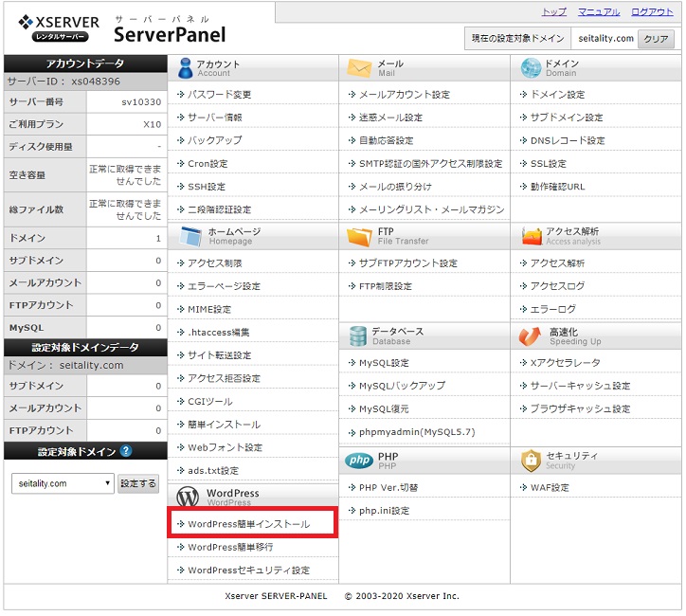
Task: Open Xアクセラレータ
Action: 565,363
